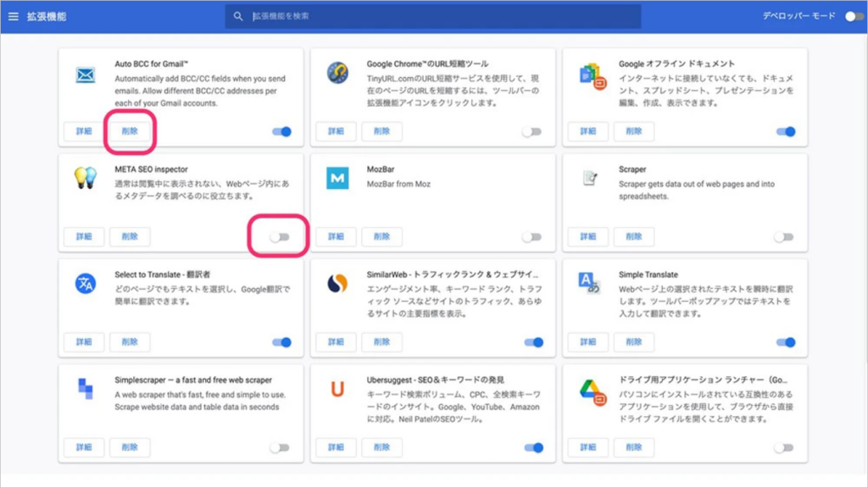Click the 'Simple Translate' title text

point(648,274)
